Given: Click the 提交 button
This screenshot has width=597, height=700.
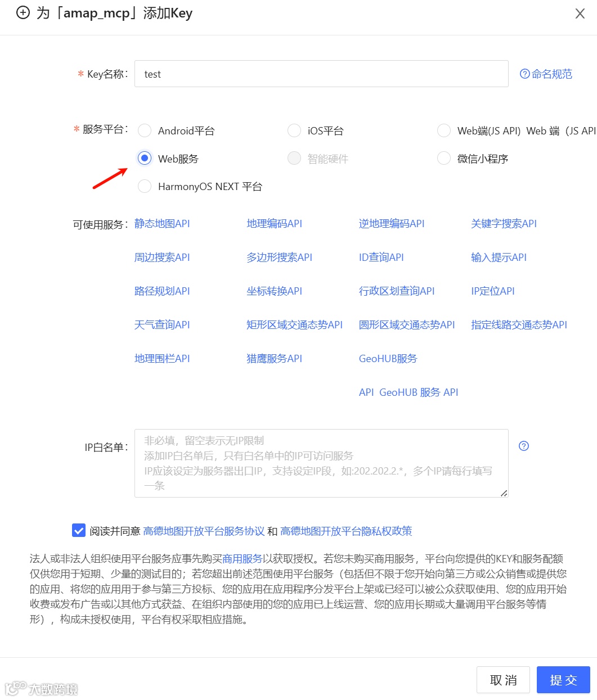Looking at the screenshot, I should click(563, 680).
